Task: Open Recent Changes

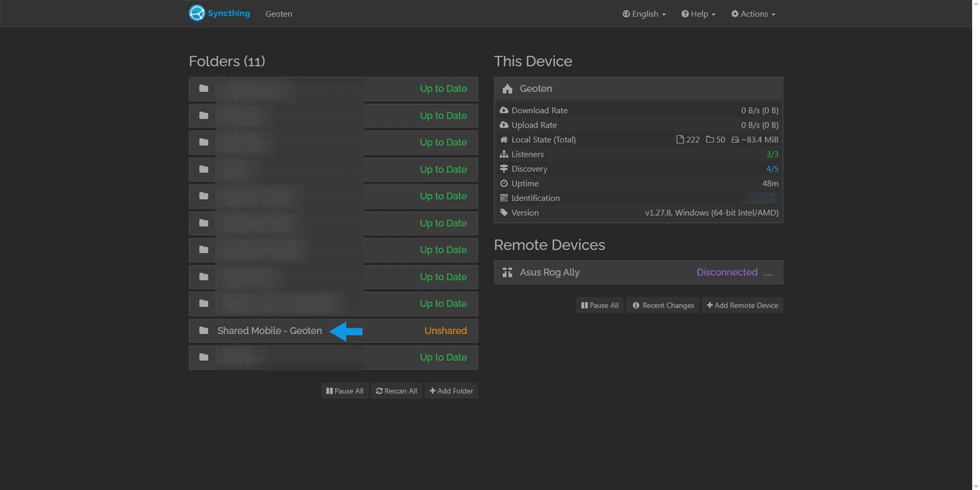Action: 662,305
